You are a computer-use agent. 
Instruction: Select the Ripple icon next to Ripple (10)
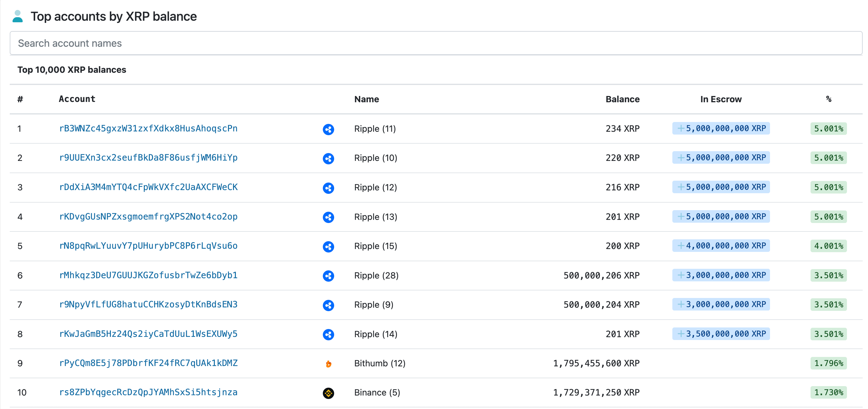(328, 159)
